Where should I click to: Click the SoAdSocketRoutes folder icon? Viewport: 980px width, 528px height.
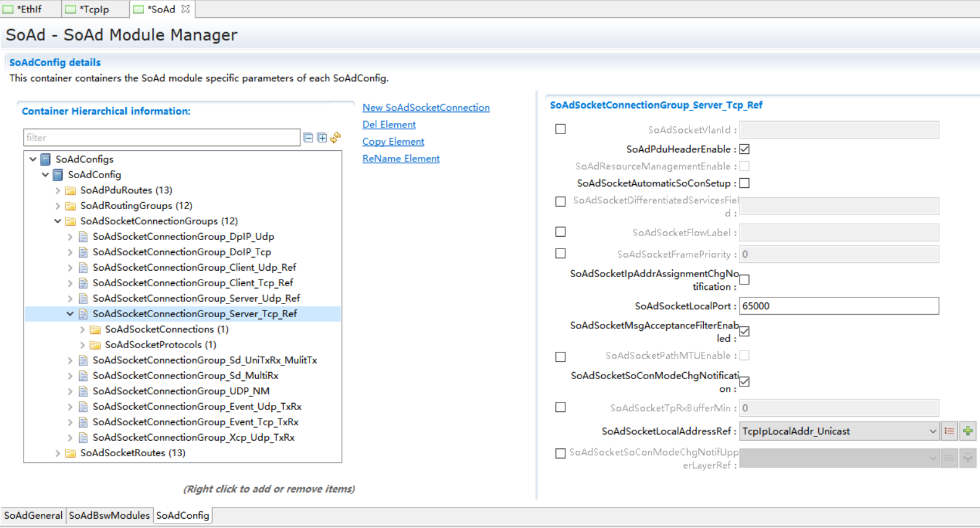[x=70, y=453]
